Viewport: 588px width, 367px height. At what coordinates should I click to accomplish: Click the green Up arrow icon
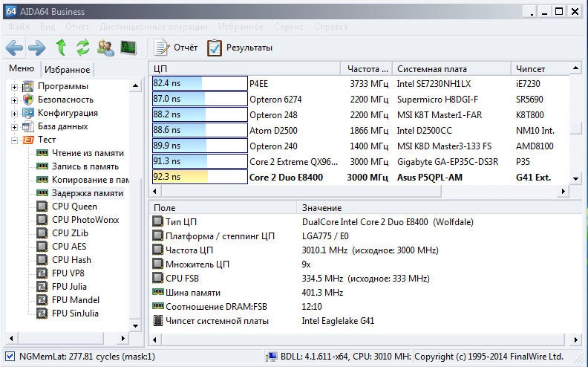coord(61,48)
